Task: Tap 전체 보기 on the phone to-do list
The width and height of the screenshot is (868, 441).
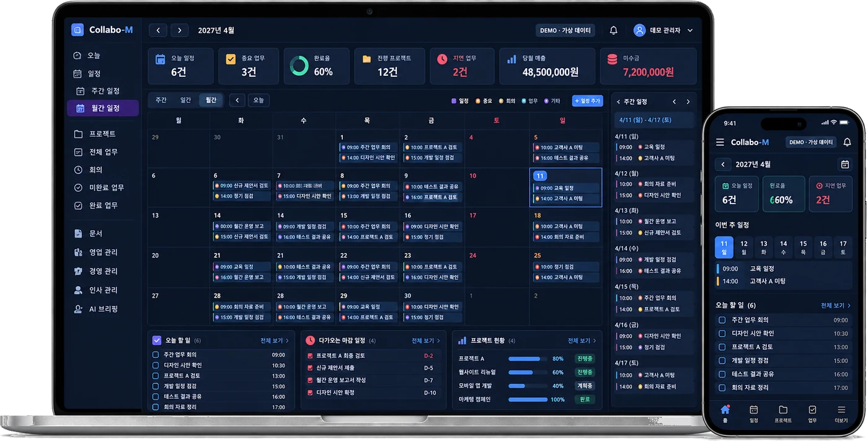Action: [x=835, y=306]
